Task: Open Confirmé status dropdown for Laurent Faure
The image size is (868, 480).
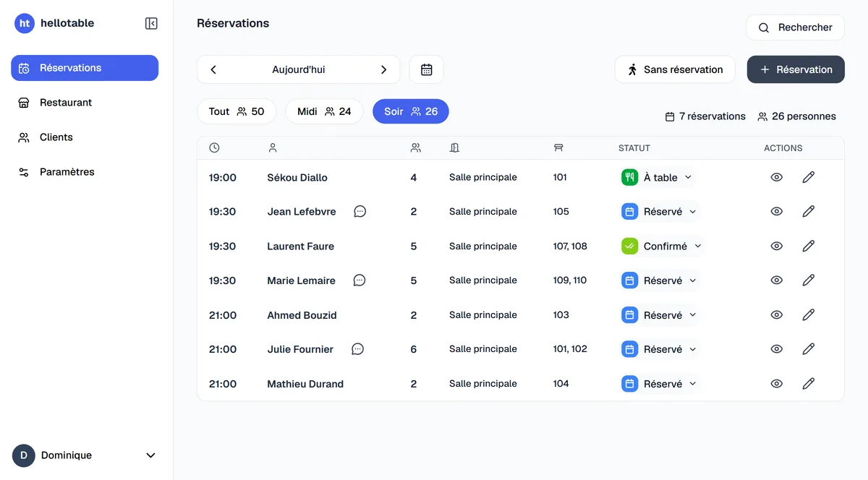Action: point(663,246)
